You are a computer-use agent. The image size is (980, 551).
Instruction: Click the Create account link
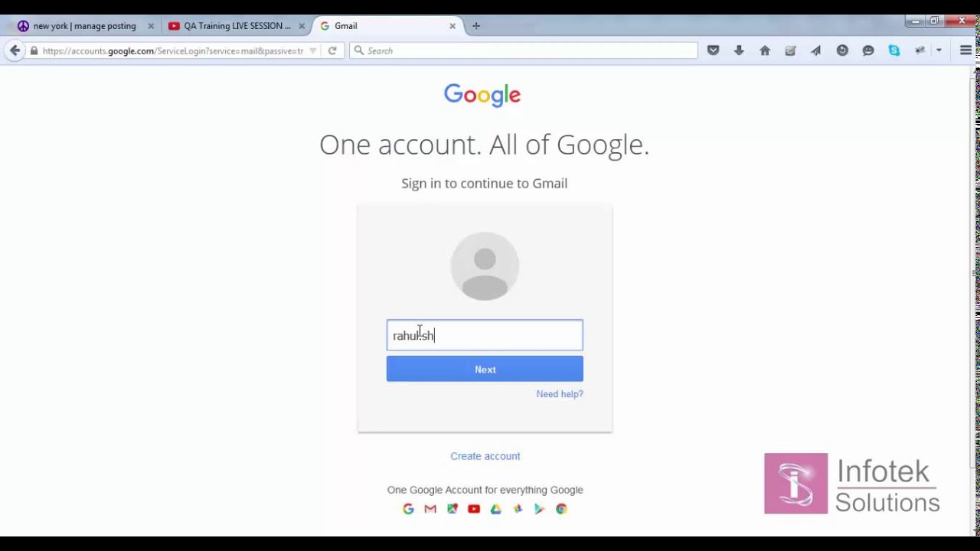pos(485,456)
